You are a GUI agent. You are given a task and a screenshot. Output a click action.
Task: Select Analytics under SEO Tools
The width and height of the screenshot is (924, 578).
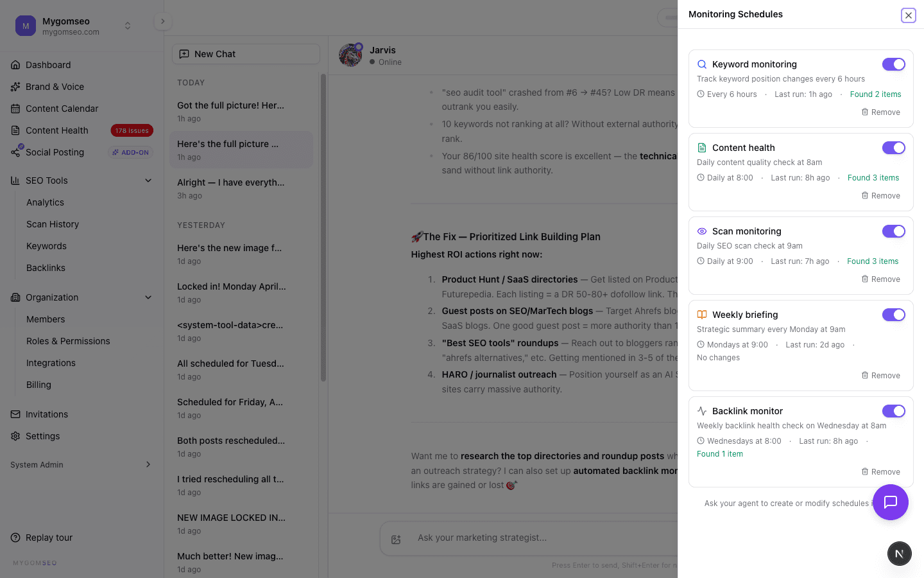tap(45, 202)
